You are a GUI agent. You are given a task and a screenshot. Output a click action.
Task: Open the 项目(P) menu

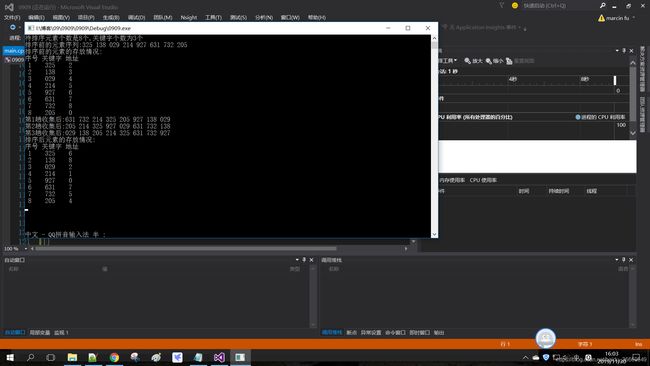(x=86, y=17)
